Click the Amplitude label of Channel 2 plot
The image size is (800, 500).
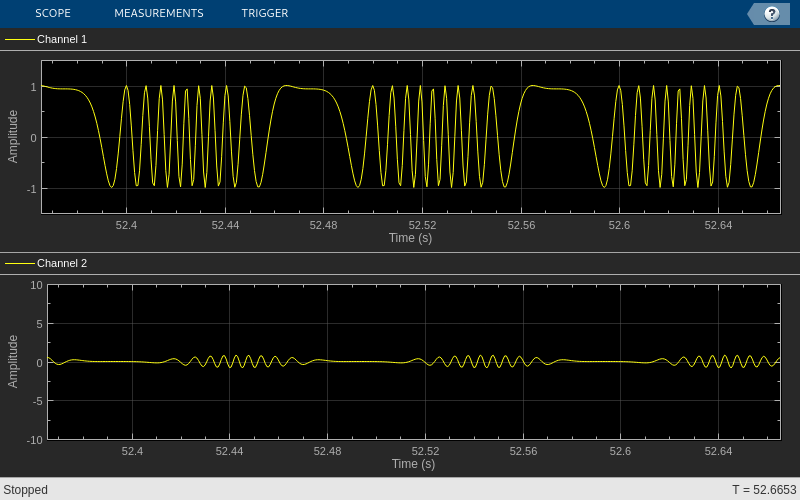pyautogui.click(x=13, y=361)
